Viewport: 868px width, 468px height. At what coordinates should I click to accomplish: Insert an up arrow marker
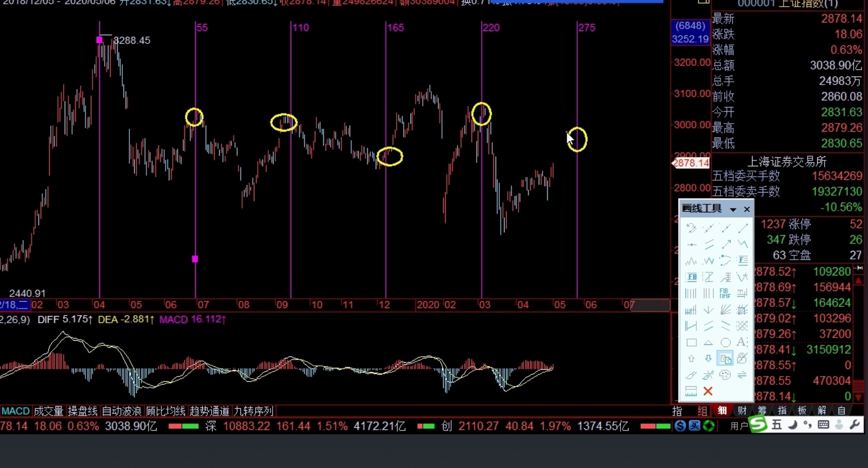coord(691,358)
